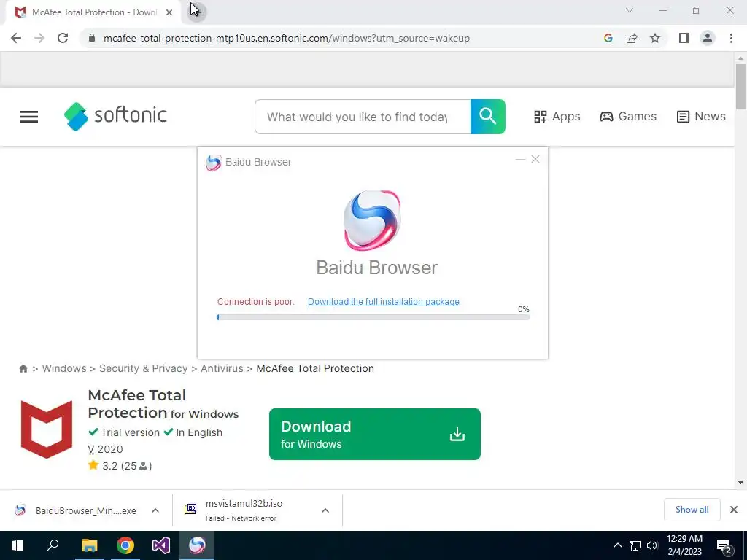This screenshot has height=560, width=747.
Task: Expand BaiduBrowser_Min exe download options
Action: (155, 510)
